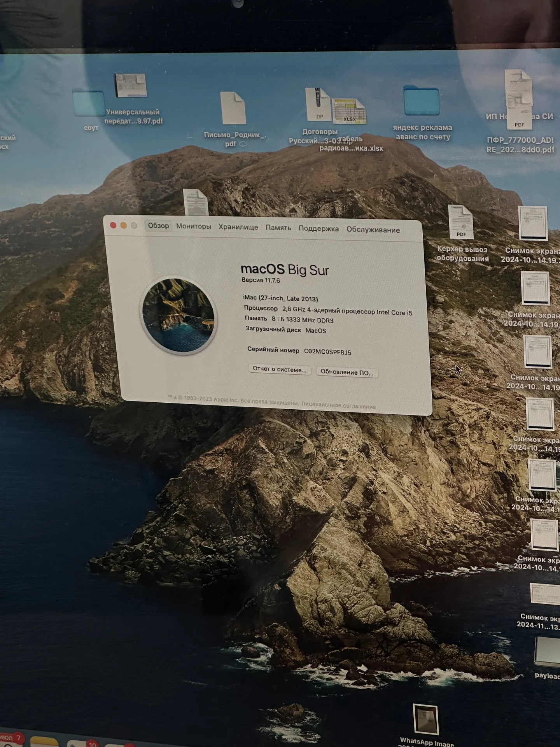Select the Письмо_Родник pdf file icon
This screenshot has height=747, width=560.
pos(233,108)
